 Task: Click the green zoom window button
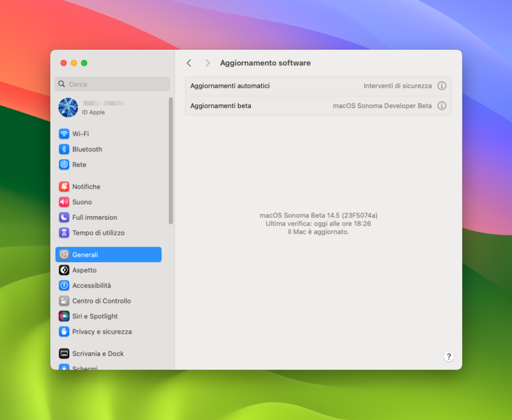(x=84, y=63)
